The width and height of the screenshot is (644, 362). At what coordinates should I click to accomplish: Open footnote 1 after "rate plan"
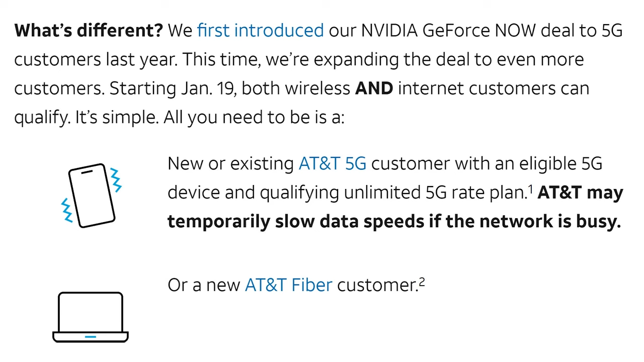coord(530,189)
